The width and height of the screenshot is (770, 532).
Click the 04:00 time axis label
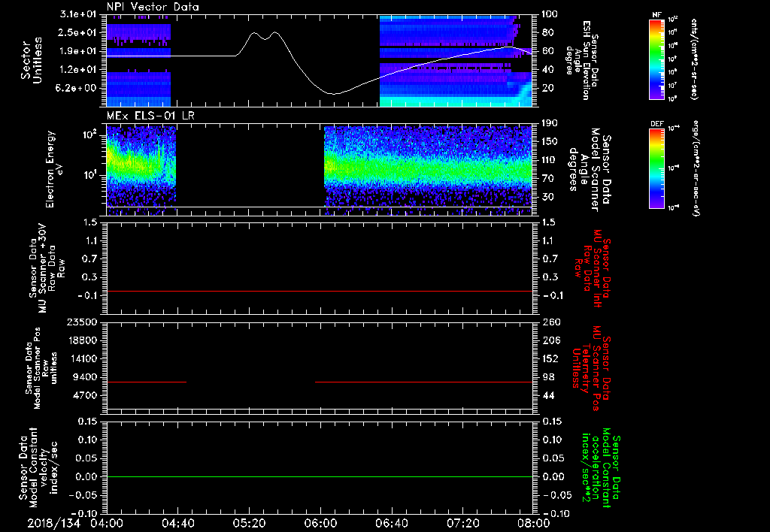[107, 523]
